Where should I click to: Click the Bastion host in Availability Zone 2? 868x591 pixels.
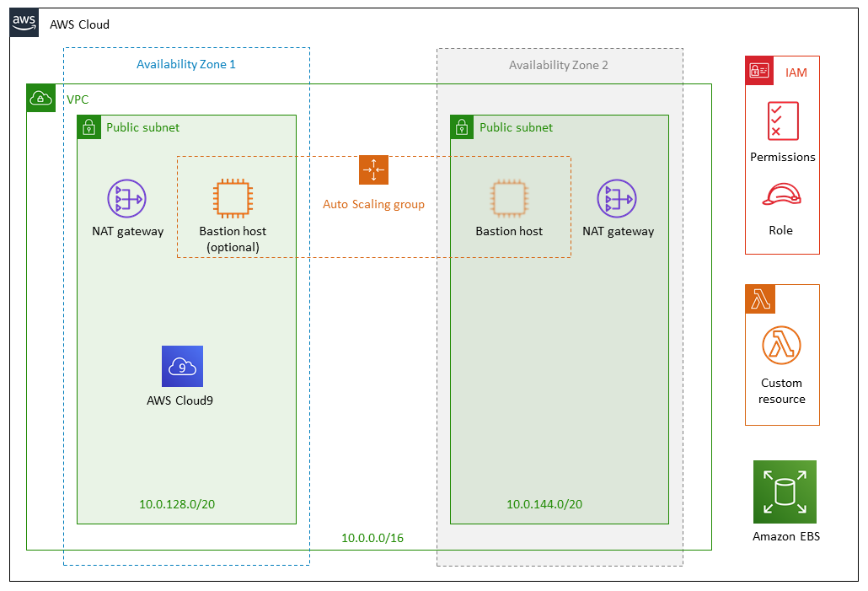pyautogui.click(x=509, y=199)
